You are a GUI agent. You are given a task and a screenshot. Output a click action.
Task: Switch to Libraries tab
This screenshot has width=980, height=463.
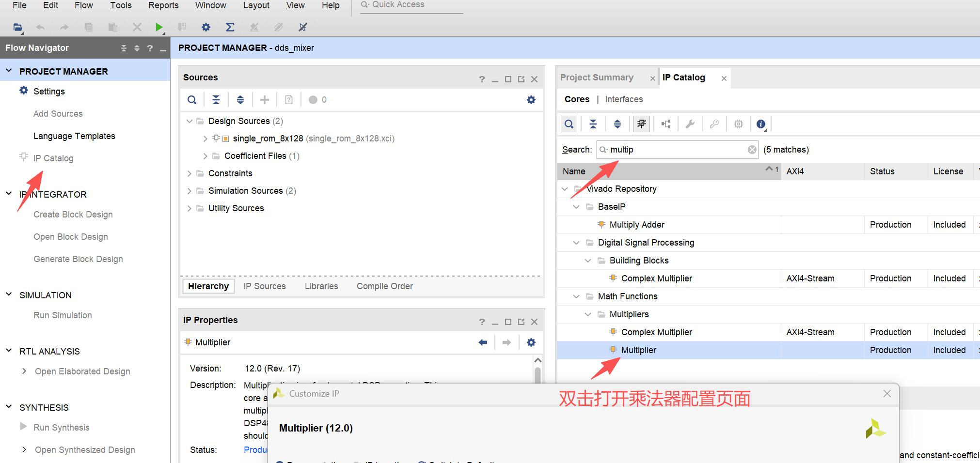tap(321, 286)
